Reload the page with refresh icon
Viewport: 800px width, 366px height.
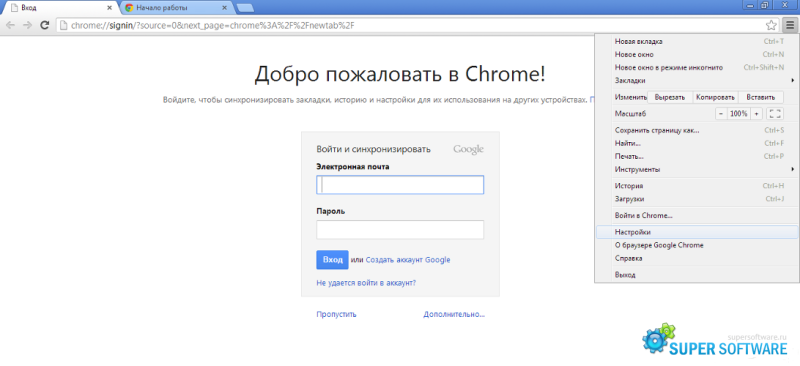[45, 25]
